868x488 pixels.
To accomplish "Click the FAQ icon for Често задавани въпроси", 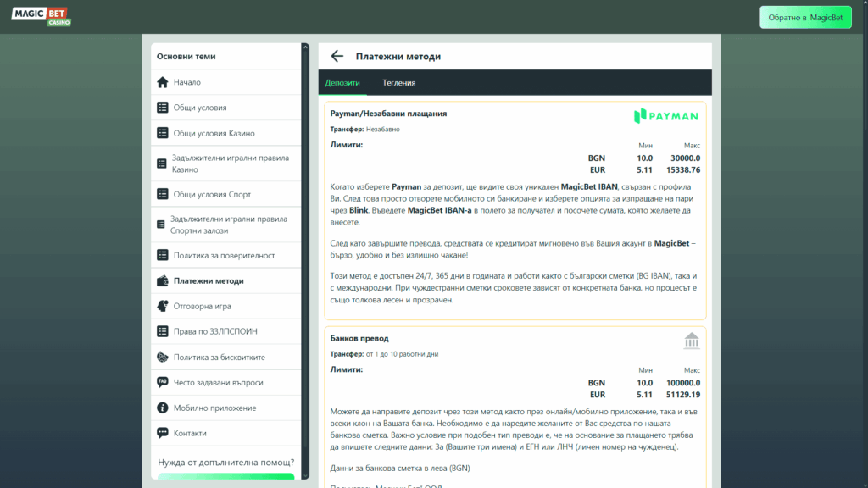I will coord(163,382).
